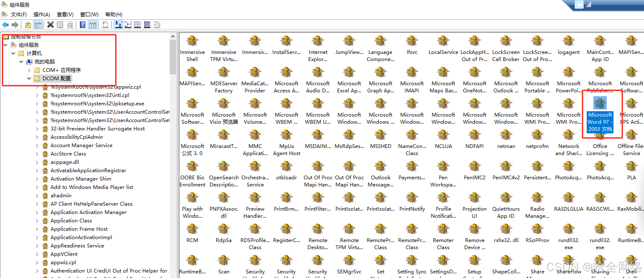Click the blue Back arrow in toolbar
Viewport: 644px width, 278px height.
coord(5,25)
